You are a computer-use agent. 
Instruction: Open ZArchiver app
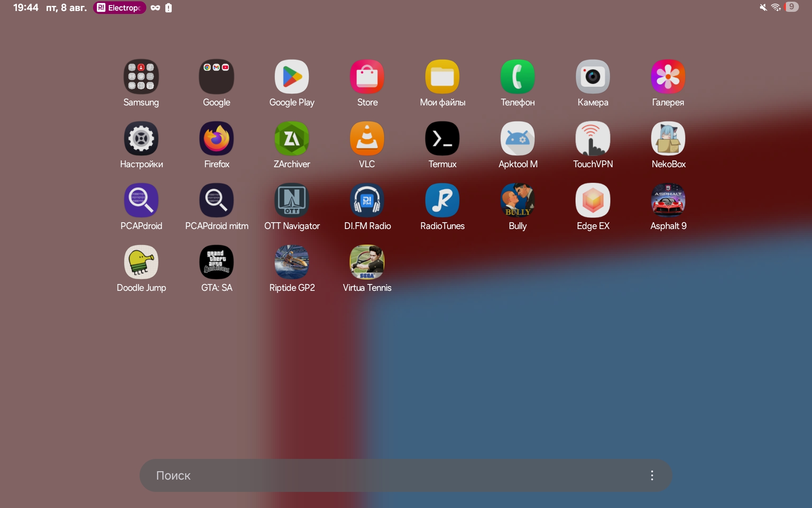pyautogui.click(x=292, y=138)
